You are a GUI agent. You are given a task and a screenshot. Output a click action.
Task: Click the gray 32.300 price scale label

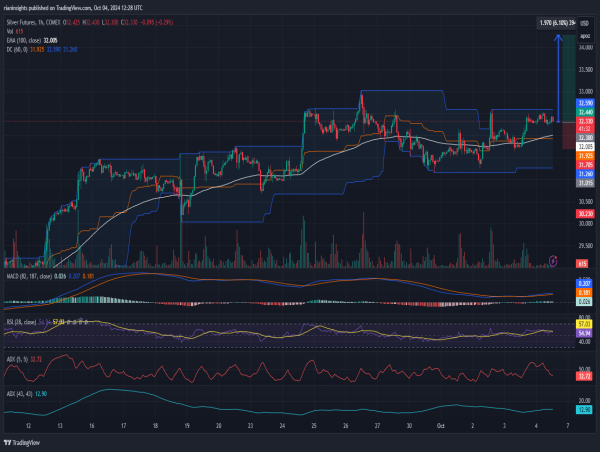click(585, 137)
